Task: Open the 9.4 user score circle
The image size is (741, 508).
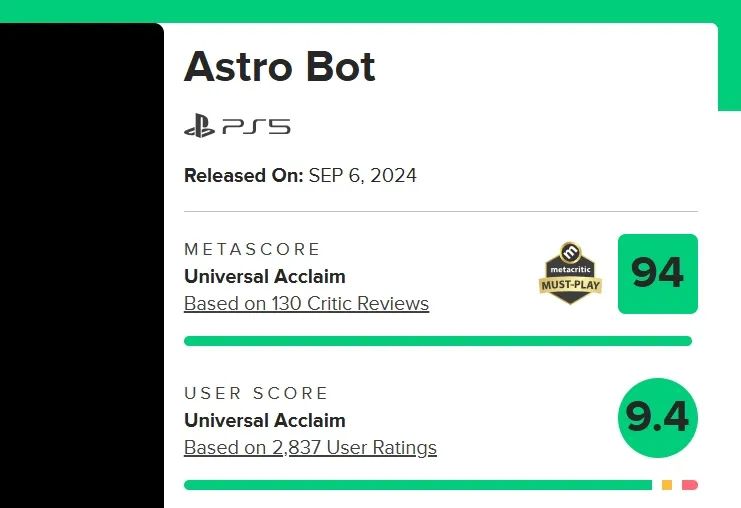Action: point(657,418)
